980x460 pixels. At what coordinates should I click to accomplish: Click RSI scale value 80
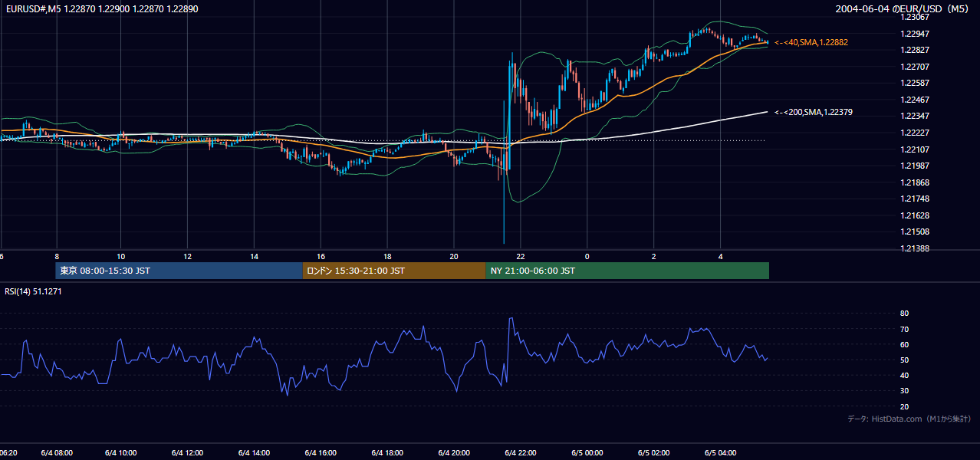904,314
